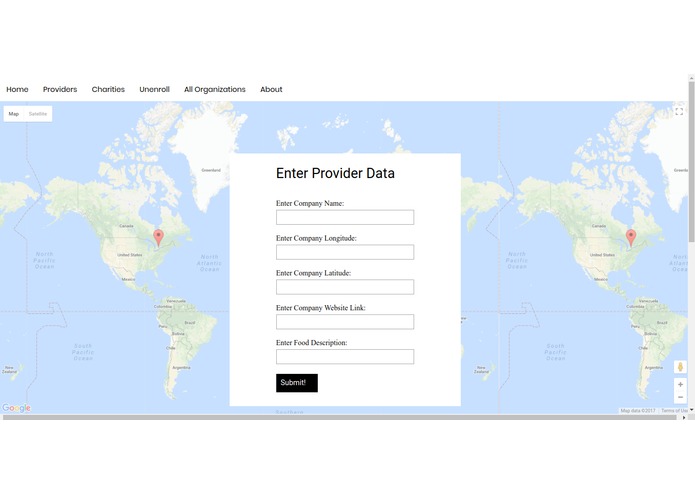Open the map Terms of Use link
Image resolution: width=695 pixels, height=494 pixels.
[674, 411]
